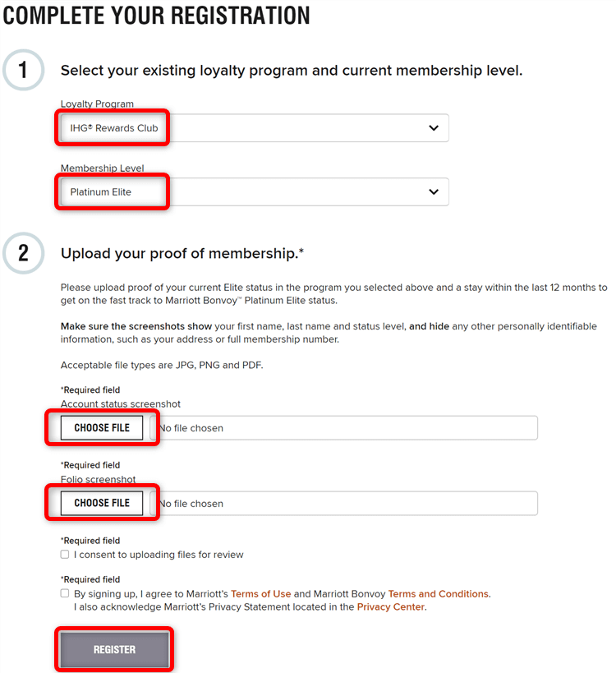Open Bonvoy Terms and Conditions link
This screenshot has height=673, width=616.
click(438, 593)
